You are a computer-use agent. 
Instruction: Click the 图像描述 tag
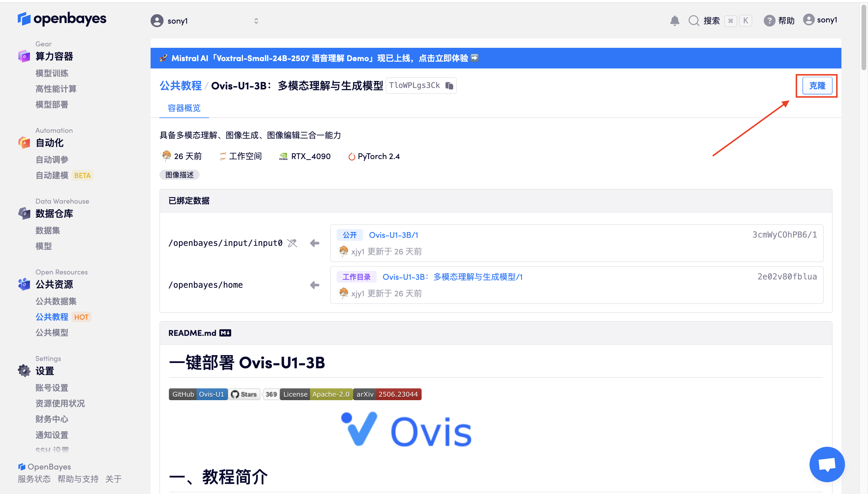coord(180,175)
